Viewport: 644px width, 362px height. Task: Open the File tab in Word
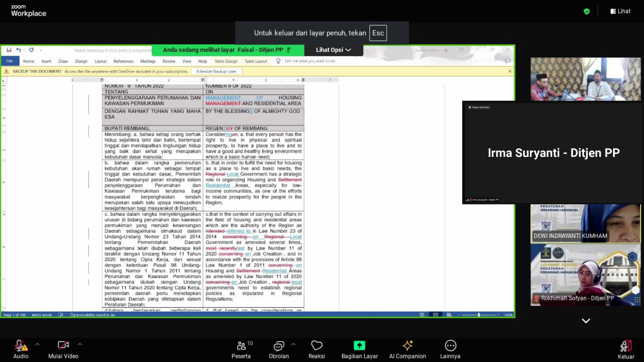(10, 61)
